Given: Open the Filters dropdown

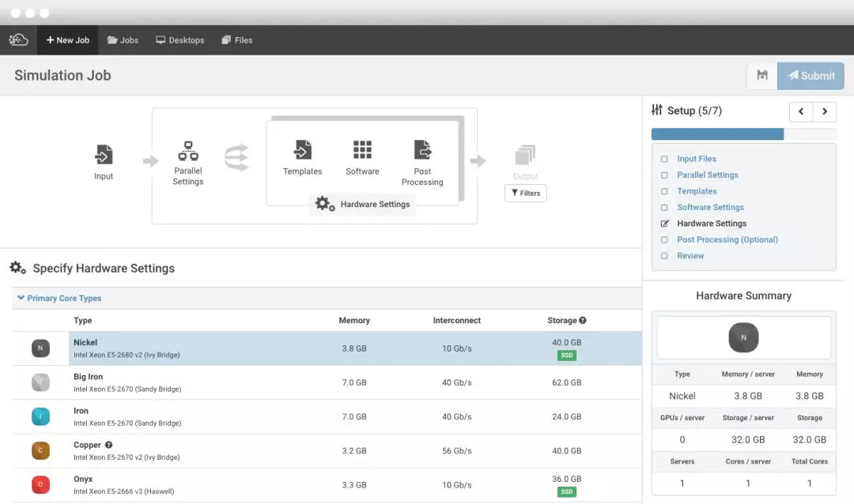Looking at the screenshot, I should pos(525,193).
